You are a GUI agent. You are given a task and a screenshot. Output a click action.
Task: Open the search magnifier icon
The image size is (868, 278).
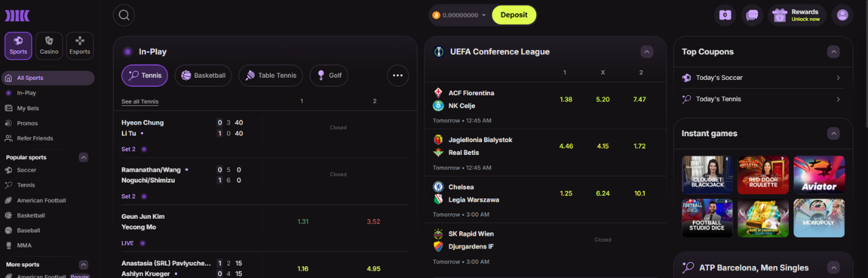click(x=124, y=15)
